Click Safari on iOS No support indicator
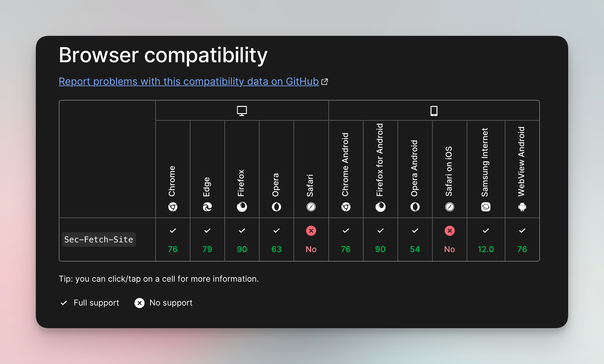Viewport: 604px width, 364px height. point(449,231)
